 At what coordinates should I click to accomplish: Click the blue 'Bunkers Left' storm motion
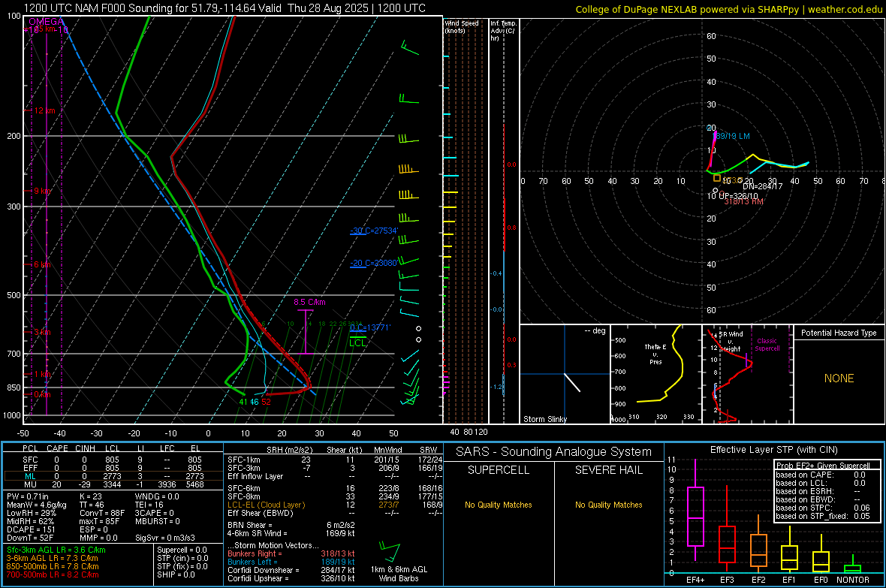click(x=291, y=562)
